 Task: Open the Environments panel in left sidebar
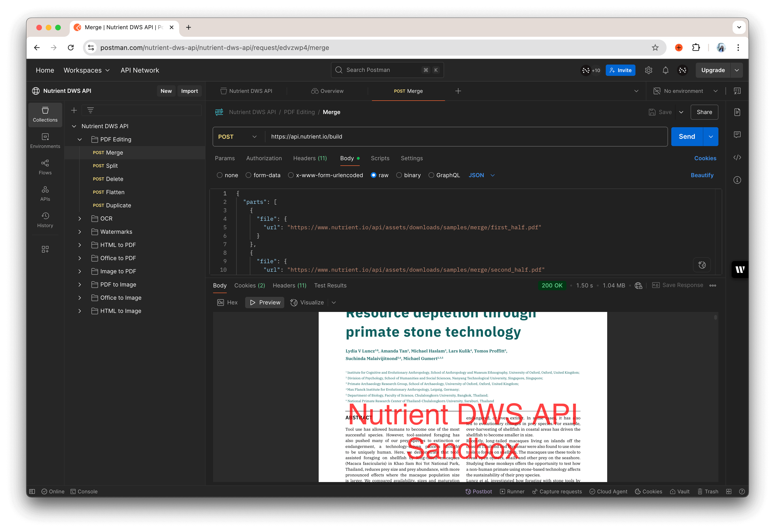click(x=45, y=141)
